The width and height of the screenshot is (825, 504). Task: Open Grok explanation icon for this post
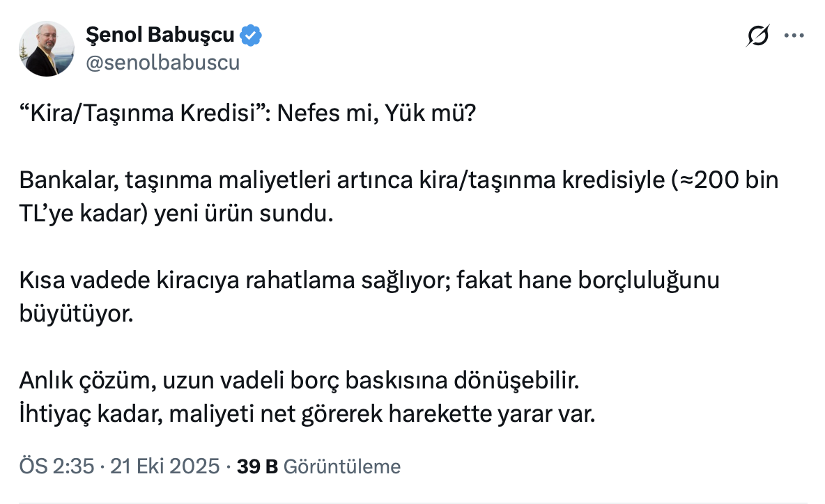757,36
